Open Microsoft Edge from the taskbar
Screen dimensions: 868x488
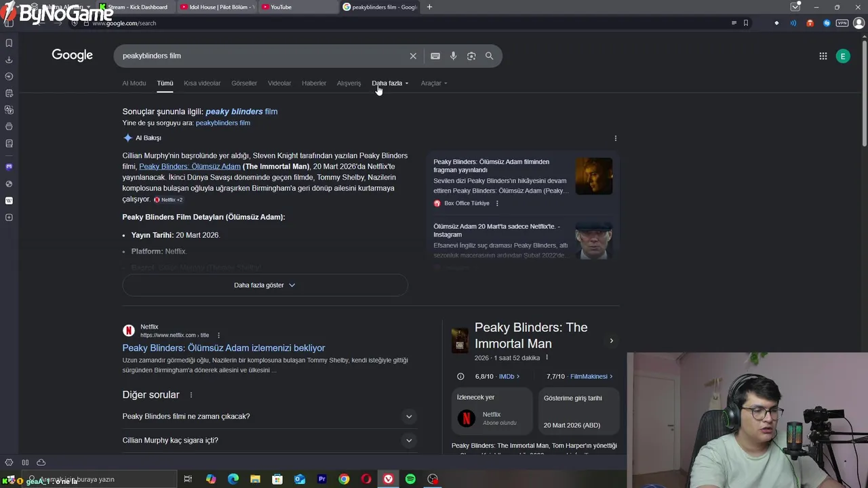pos(233,479)
